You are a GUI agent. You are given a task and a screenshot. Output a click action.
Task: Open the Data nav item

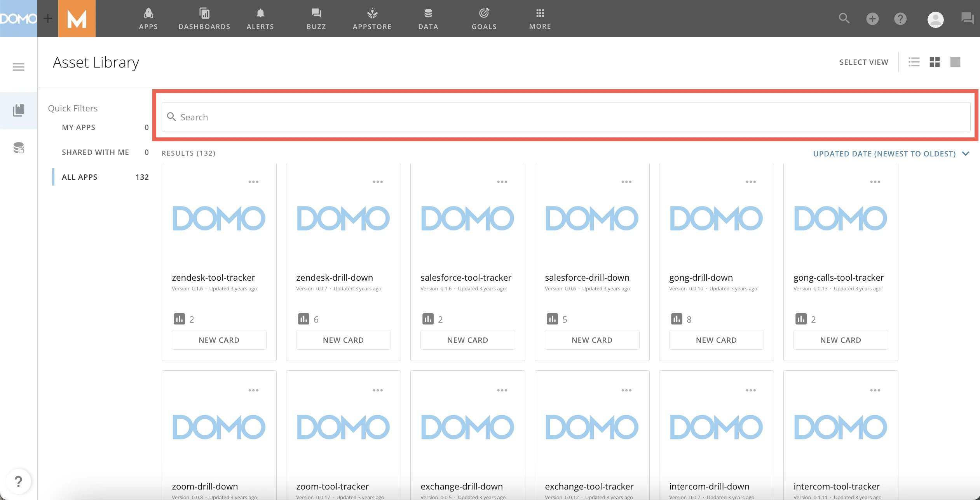coord(428,19)
